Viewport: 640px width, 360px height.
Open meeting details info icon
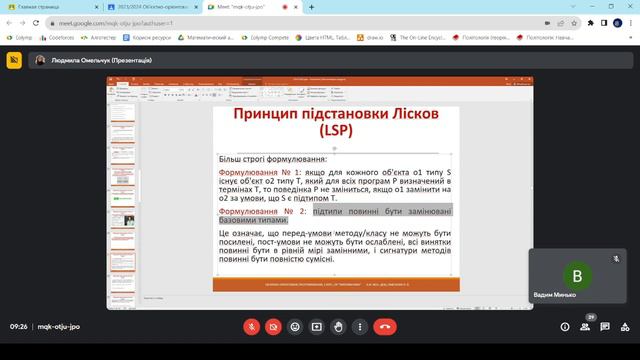tap(565, 327)
